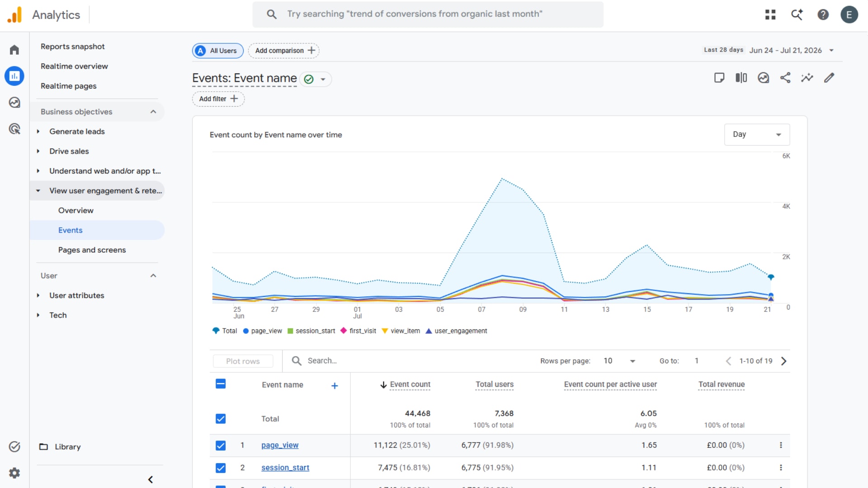Click the Edit comparisons columns icon
This screenshot has width=868, height=488.
click(x=741, y=78)
